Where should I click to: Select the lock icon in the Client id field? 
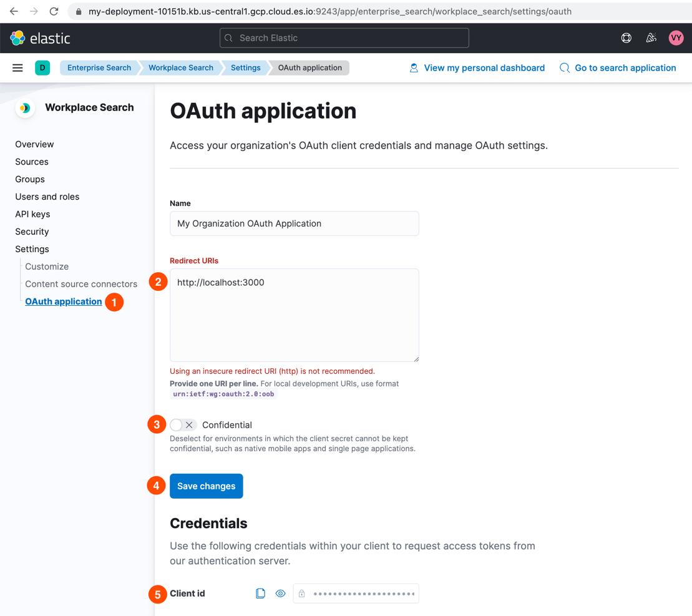(302, 593)
